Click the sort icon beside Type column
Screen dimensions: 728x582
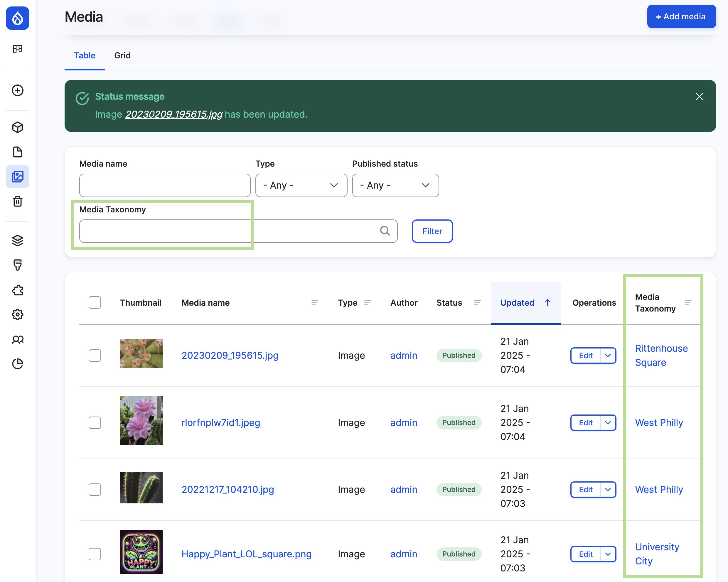pos(368,303)
